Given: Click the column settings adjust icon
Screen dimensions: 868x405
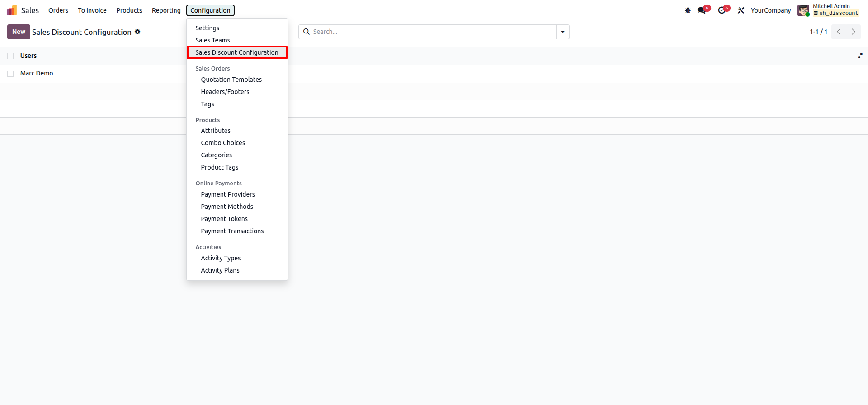Looking at the screenshot, I should (x=860, y=56).
